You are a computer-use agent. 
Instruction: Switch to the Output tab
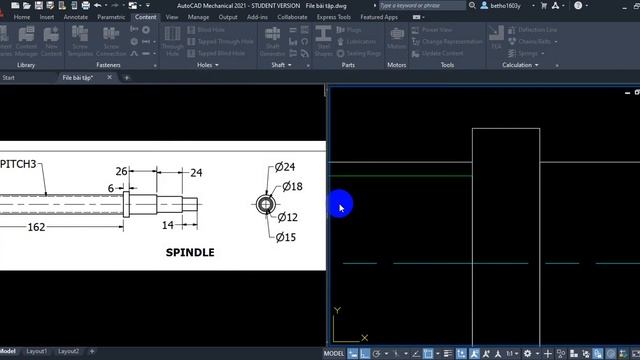[x=228, y=17]
